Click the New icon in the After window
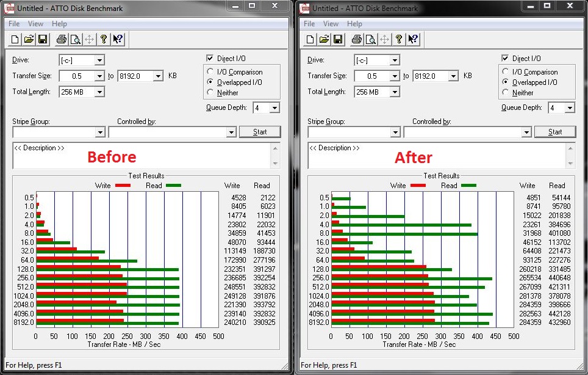This screenshot has height=375, width=588. 310,39
